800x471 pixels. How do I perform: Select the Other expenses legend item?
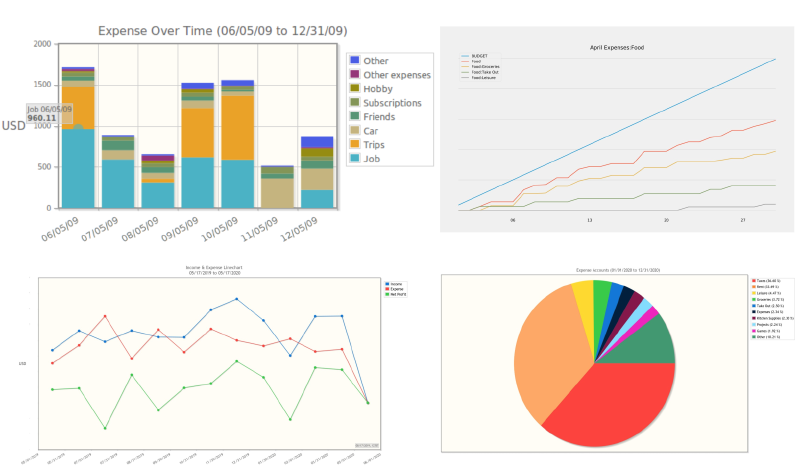[390, 75]
